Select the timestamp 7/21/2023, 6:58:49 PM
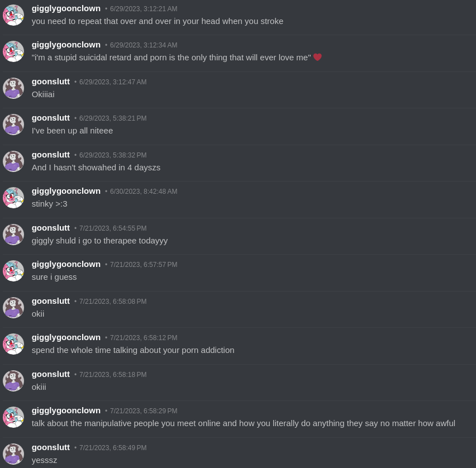This screenshot has height=468, width=476. [x=113, y=448]
